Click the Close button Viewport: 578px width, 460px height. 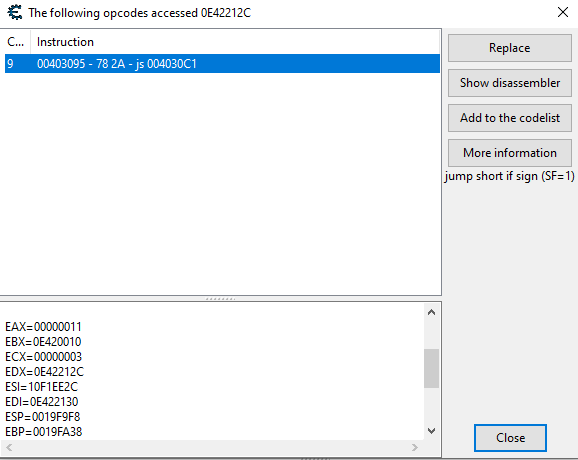pos(510,438)
